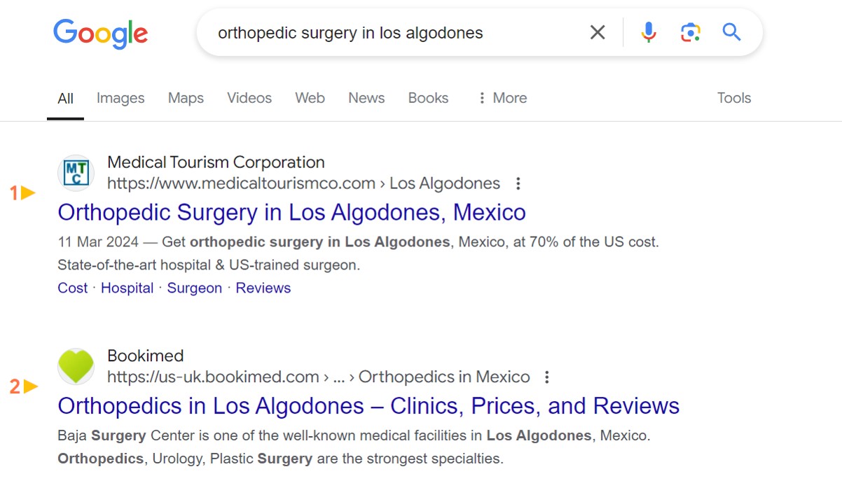
Task: Open the Maps tab
Action: [185, 98]
